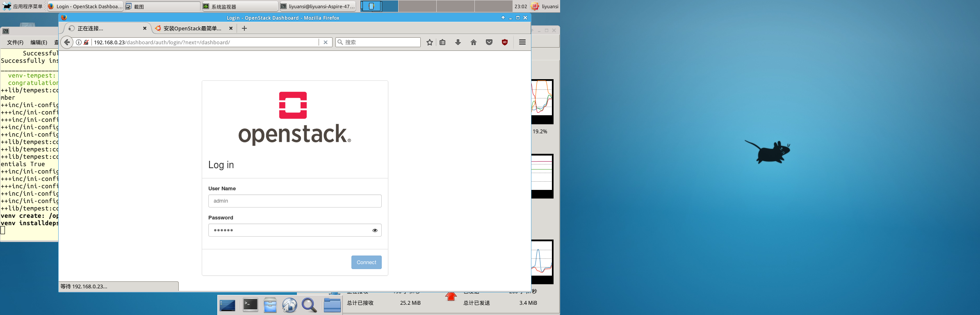Viewport: 980px width, 315px height.
Task: Click the Firefox 搜索 search box
Action: click(x=378, y=42)
